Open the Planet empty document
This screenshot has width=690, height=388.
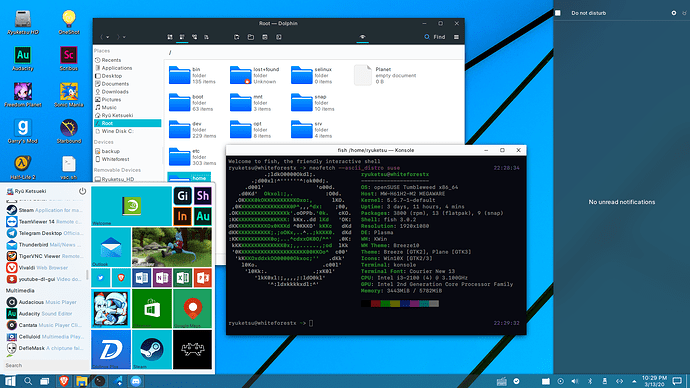(x=385, y=75)
